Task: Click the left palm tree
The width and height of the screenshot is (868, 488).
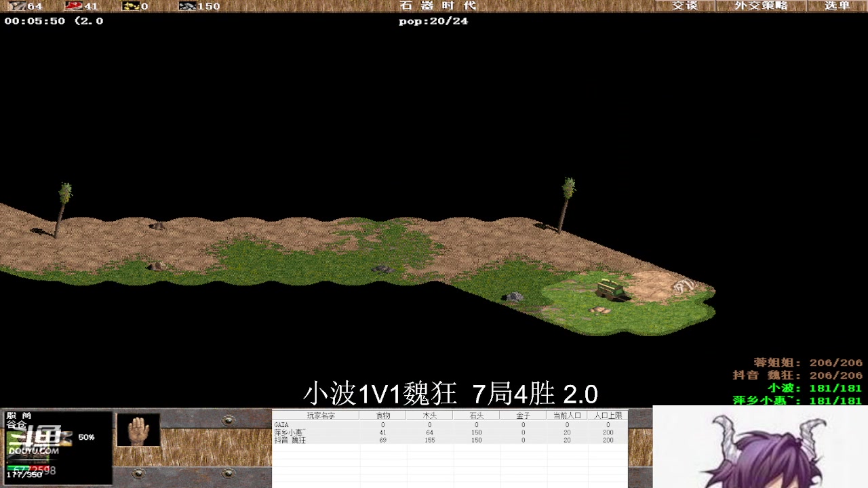Action: (61, 210)
